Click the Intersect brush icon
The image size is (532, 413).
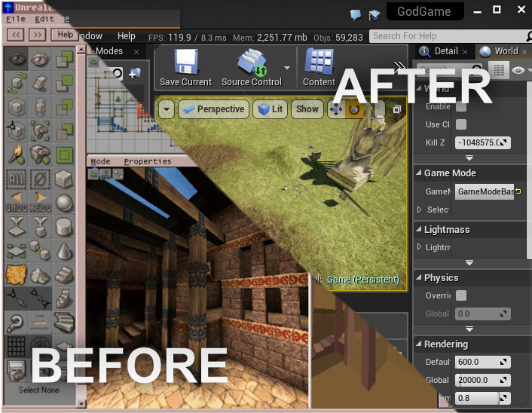64,107
